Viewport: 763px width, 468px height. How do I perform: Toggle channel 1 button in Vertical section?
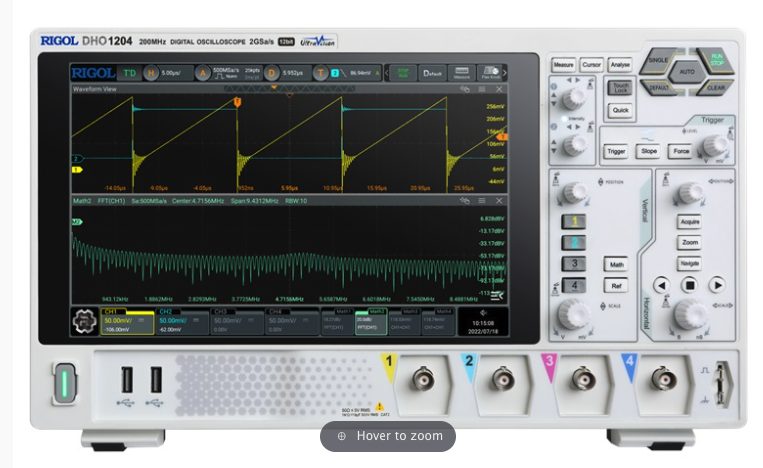pos(574,221)
